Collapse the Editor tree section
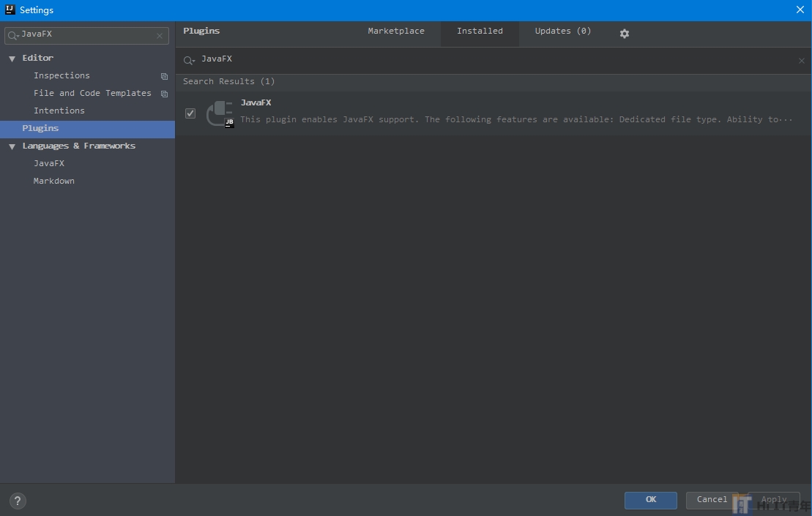This screenshot has width=812, height=516. pos(12,59)
